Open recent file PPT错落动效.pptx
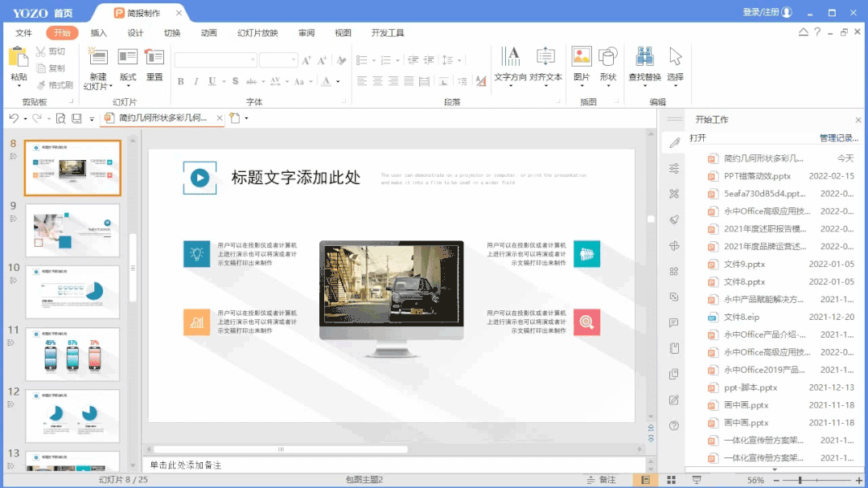 [x=757, y=176]
